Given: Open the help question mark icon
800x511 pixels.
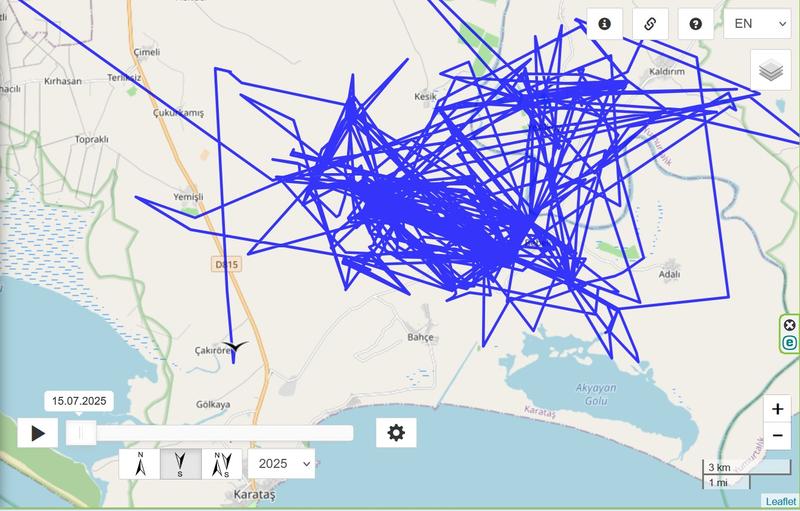Looking at the screenshot, I should pyautogui.click(x=695, y=24).
